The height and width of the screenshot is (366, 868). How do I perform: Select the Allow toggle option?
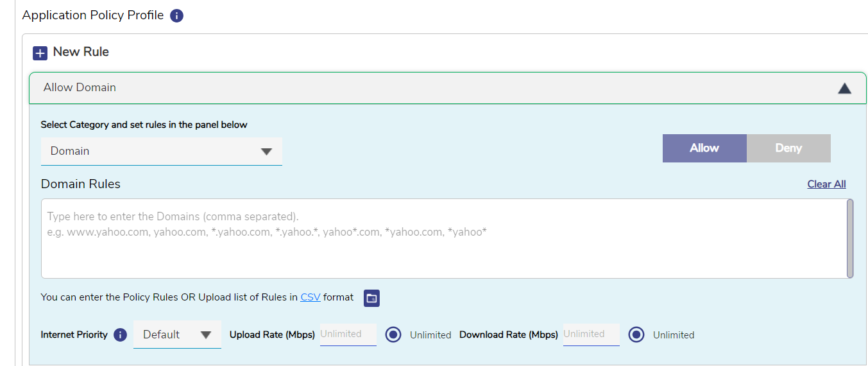tap(704, 148)
